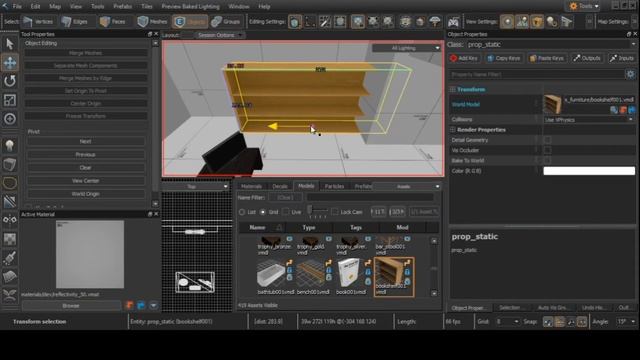This screenshot has height=360, width=640.
Task: Toggle the last Snap icon in status bar
Action: coord(582,322)
